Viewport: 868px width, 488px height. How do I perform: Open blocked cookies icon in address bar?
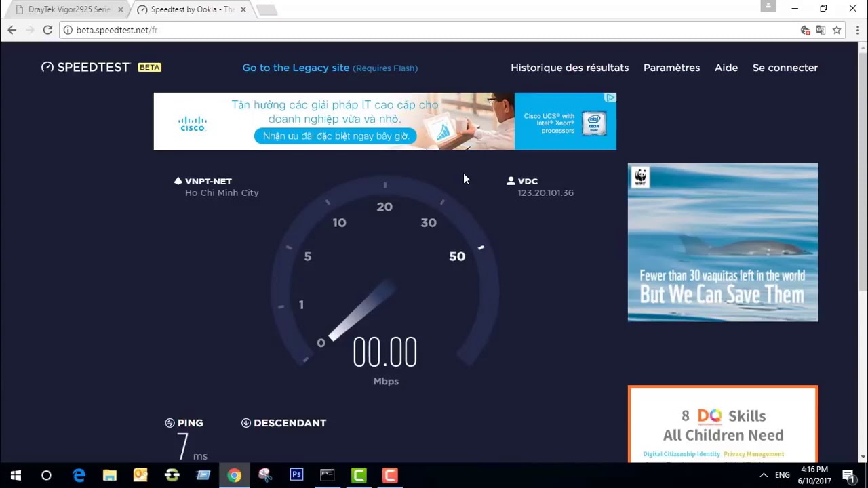pyautogui.click(x=805, y=30)
